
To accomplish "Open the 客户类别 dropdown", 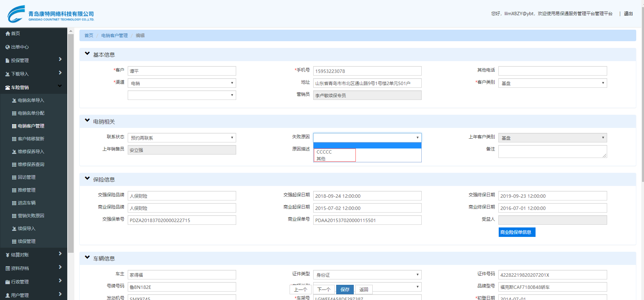I will [x=552, y=83].
